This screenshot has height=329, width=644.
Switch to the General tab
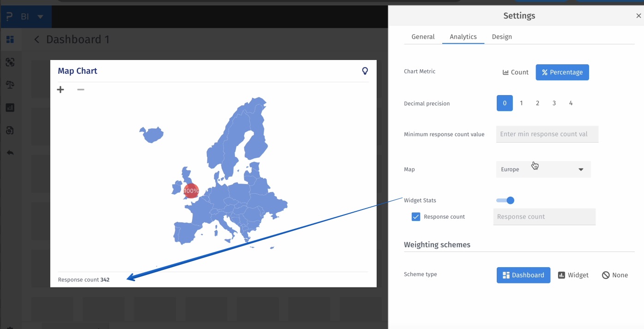pos(423,36)
